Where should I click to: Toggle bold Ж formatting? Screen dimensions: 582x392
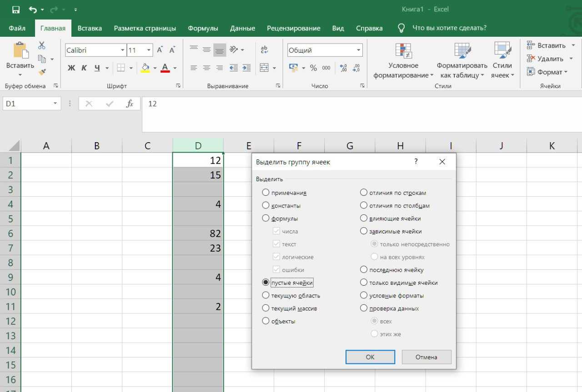pos(71,68)
